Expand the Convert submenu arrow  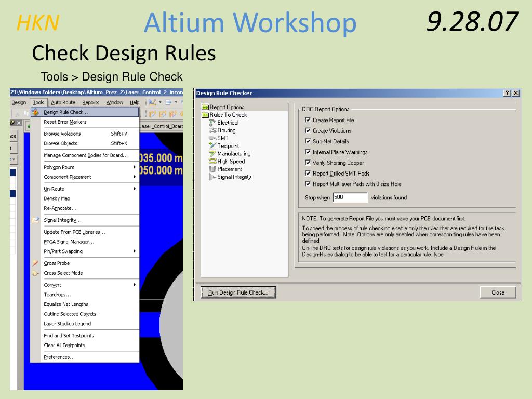(x=135, y=285)
